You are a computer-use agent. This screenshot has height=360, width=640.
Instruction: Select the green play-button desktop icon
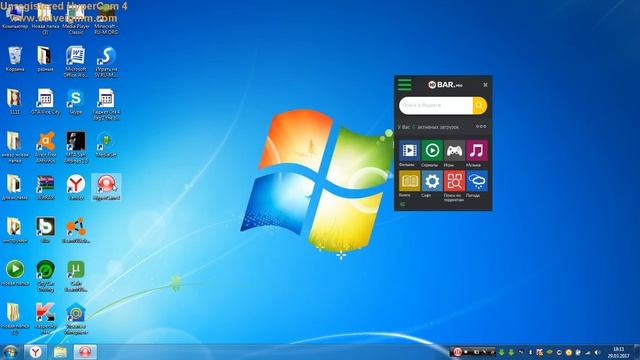point(15,273)
